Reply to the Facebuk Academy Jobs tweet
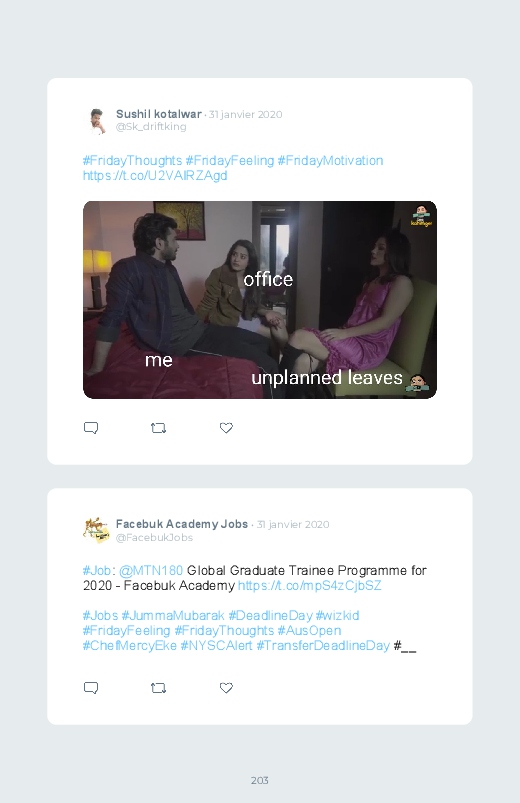520x803 pixels. [91, 688]
